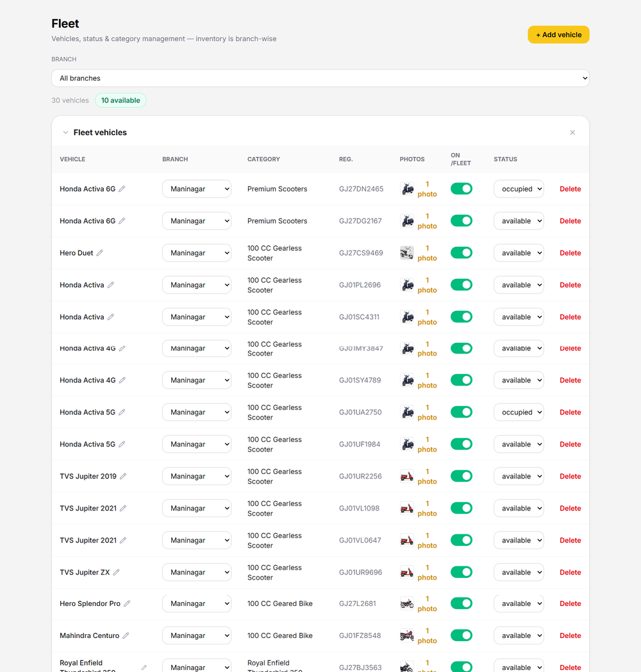This screenshot has width=641, height=672.
Task: Click the Premium Scooters category of GJ27DG2167
Action: point(277,221)
